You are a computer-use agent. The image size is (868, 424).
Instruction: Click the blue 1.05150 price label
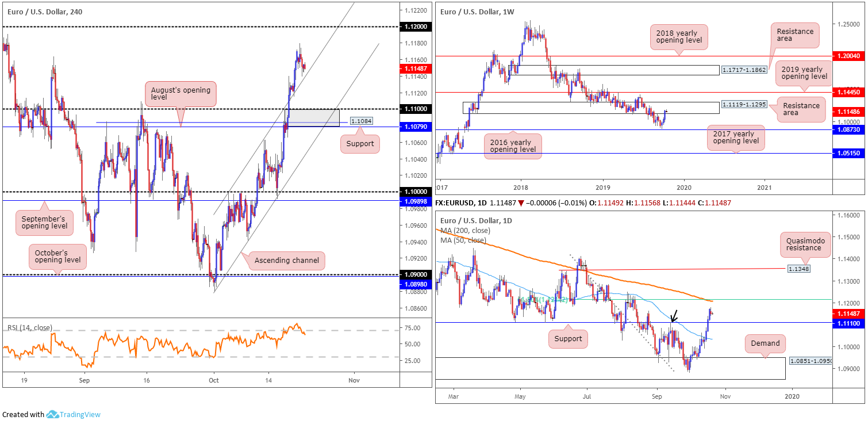click(x=848, y=154)
